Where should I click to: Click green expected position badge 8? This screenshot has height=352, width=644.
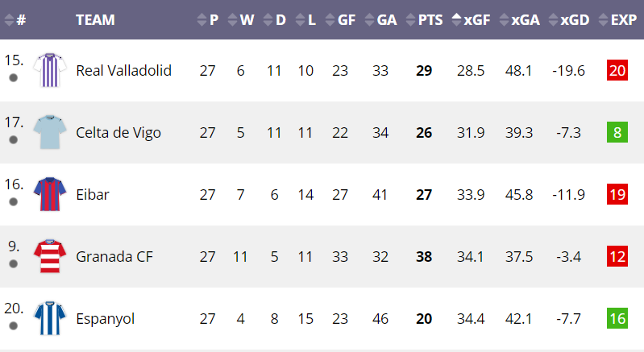coord(617,132)
